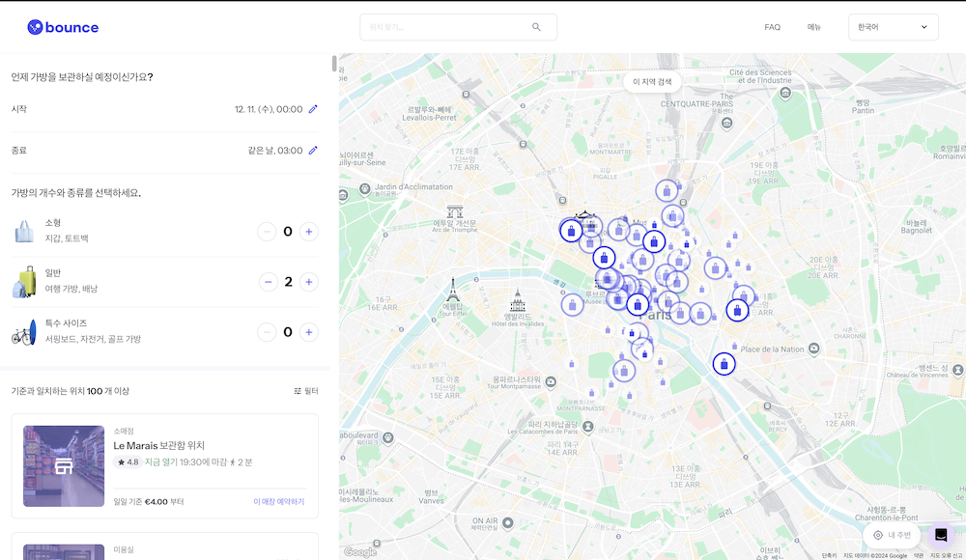This screenshot has width=966, height=560.
Task: Click the magnifier icon in the location search box
Action: point(536,27)
